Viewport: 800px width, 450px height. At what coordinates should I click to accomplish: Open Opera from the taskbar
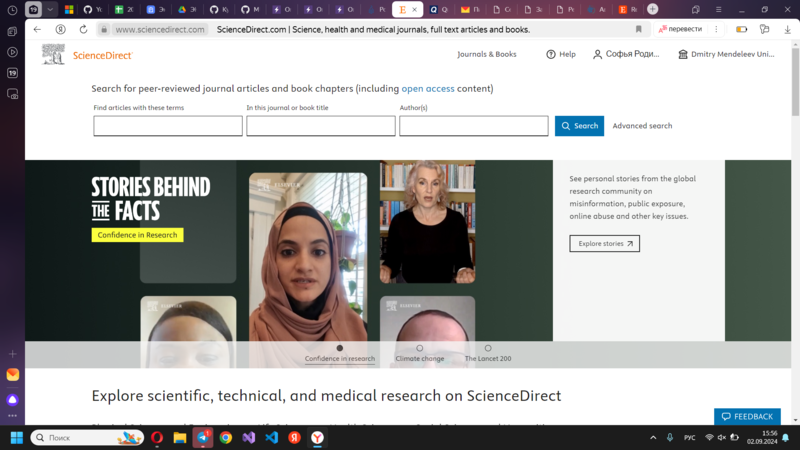tap(157, 437)
